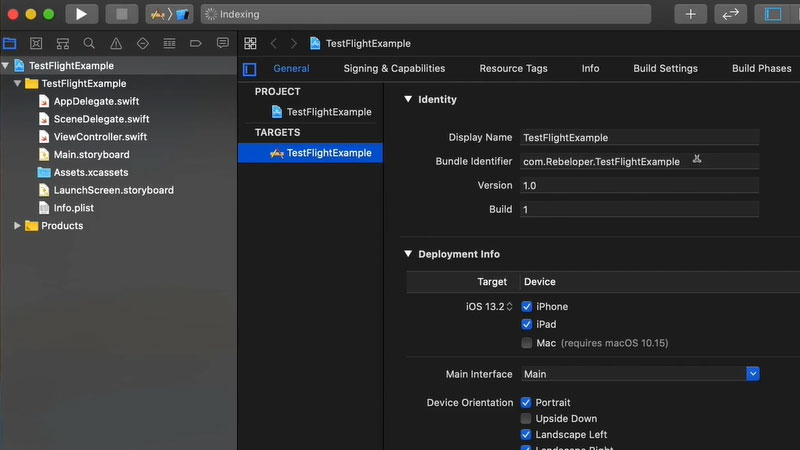The image size is (800, 450).
Task: Collapse the Identity section
Action: click(x=408, y=99)
